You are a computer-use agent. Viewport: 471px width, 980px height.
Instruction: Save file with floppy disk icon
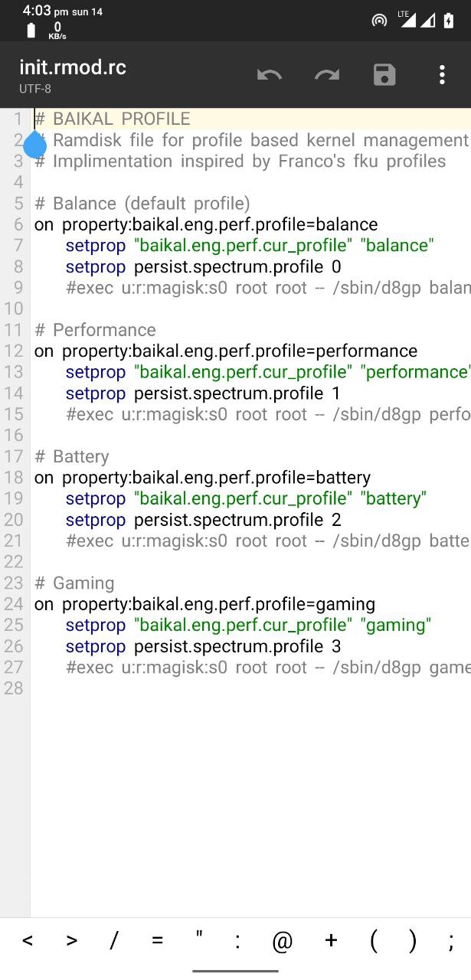[384, 75]
